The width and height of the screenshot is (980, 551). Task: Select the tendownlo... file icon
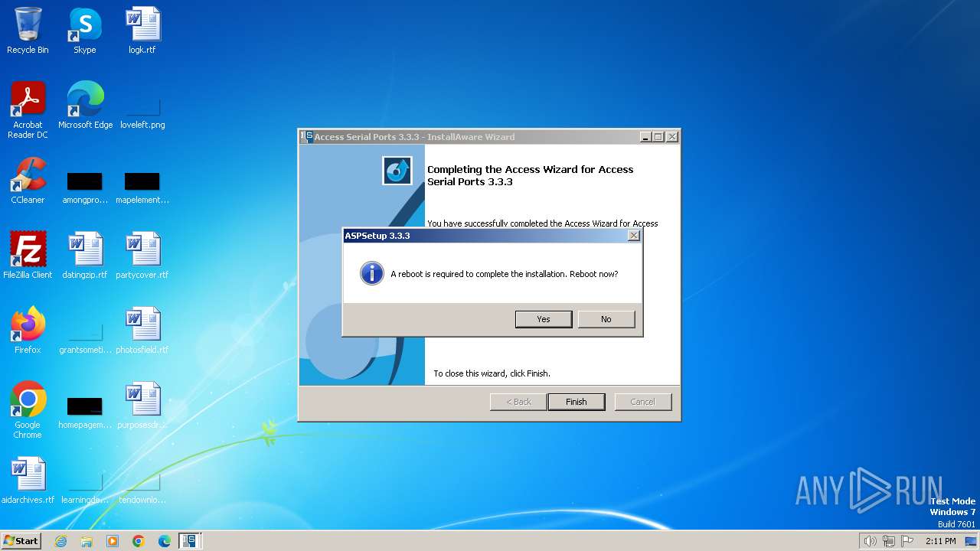click(142, 487)
